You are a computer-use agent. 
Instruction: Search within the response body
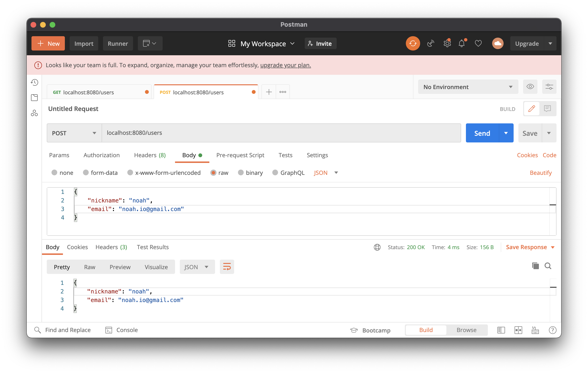click(548, 266)
